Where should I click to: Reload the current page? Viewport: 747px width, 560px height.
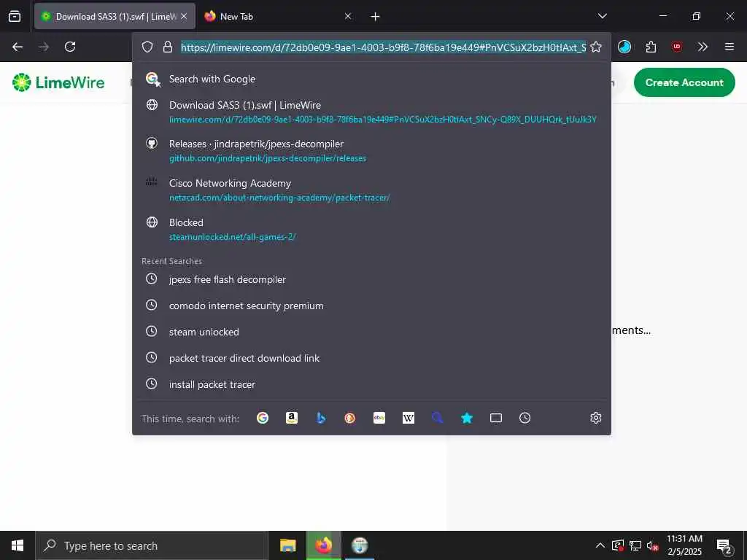[70, 47]
